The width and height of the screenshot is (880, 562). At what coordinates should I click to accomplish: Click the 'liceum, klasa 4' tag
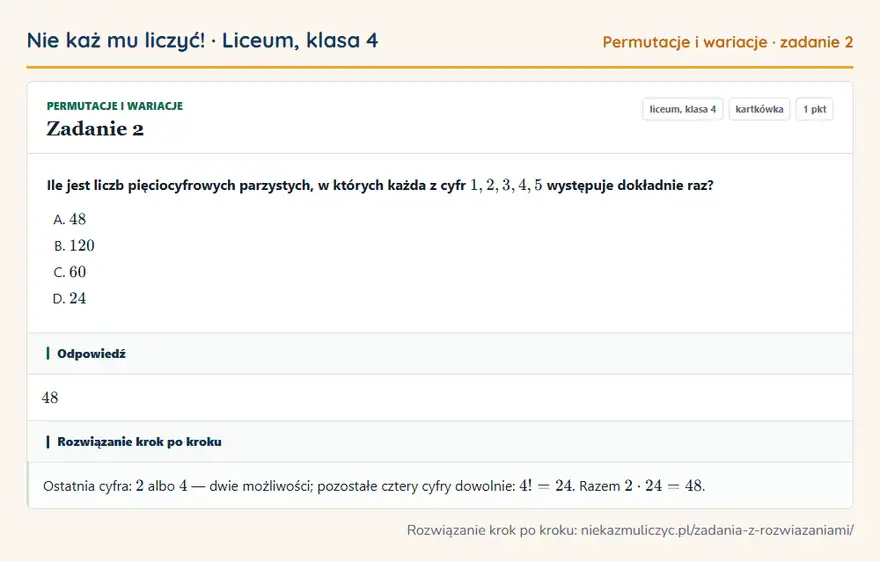pos(682,109)
